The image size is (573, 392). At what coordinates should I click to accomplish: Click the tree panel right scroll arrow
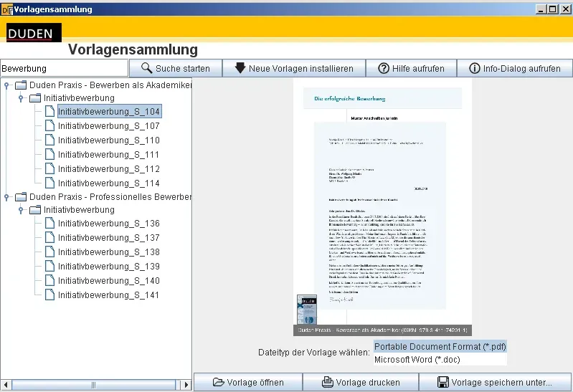click(x=186, y=385)
